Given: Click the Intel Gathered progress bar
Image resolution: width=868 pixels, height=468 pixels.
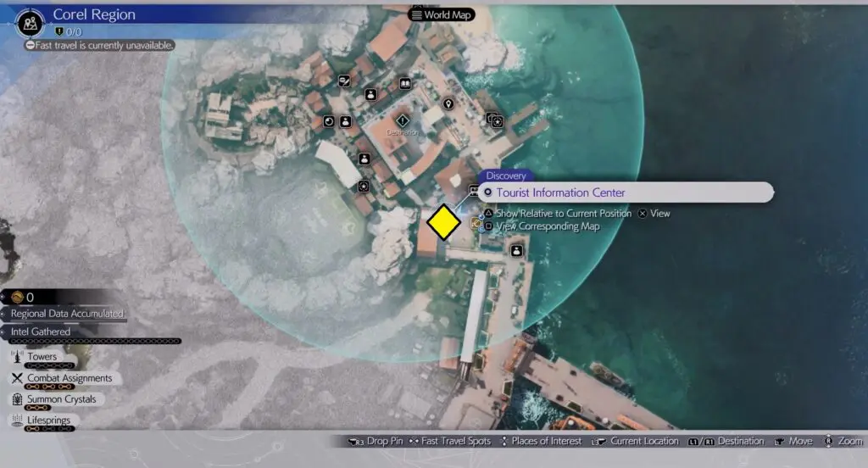Looking at the screenshot, I should pos(92,341).
